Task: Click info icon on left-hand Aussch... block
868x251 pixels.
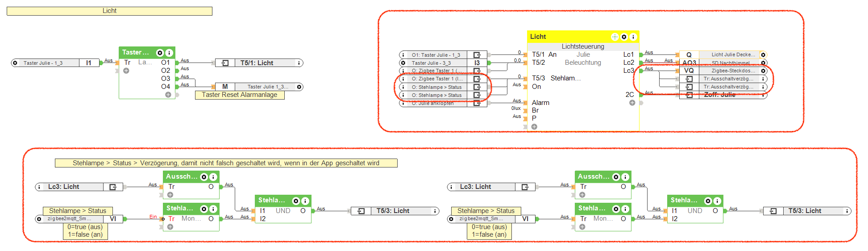Action: (213, 177)
